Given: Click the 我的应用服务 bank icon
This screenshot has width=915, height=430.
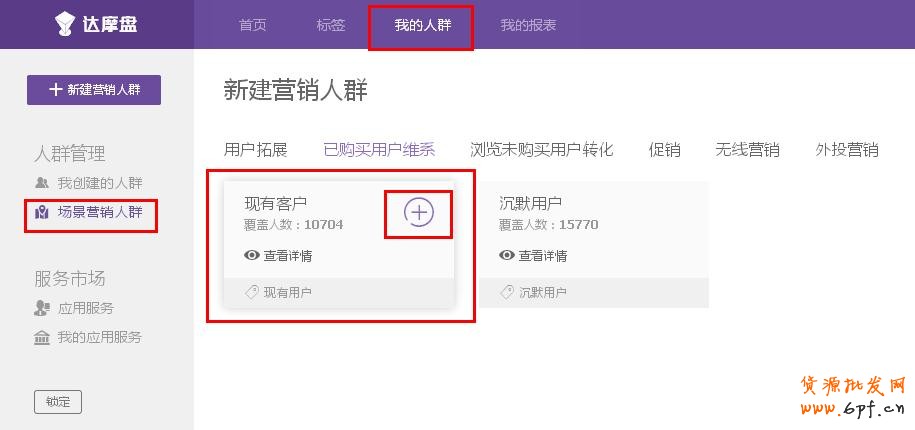Looking at the screenshot, I should (42, 338).
